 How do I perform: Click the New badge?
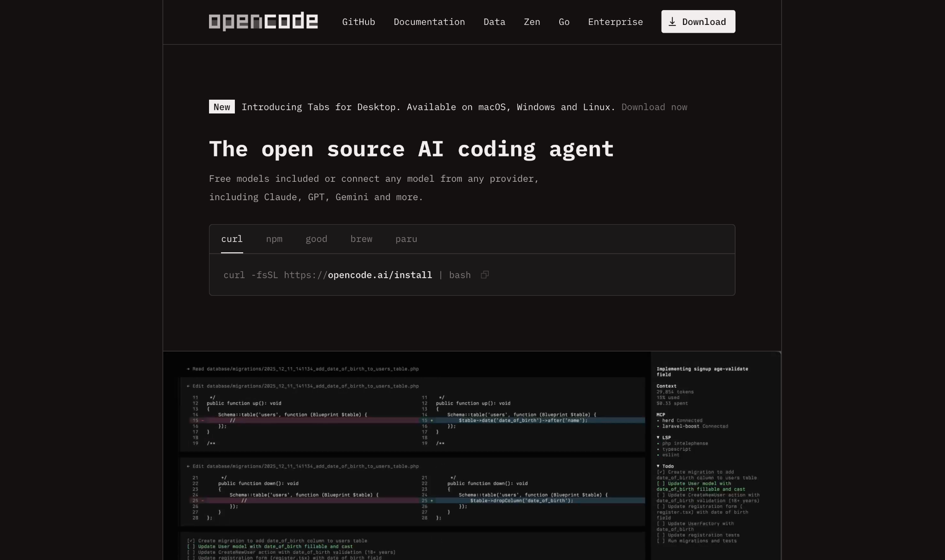[x=222, y=107]
